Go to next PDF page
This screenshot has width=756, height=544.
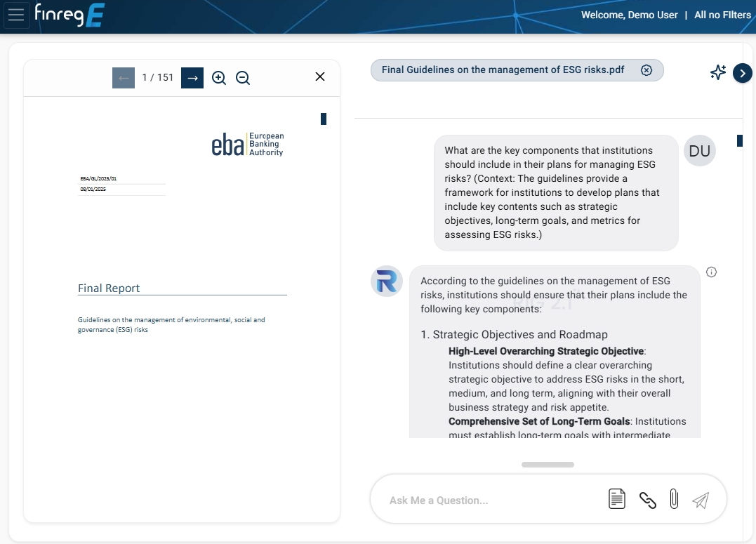[192, 78]
